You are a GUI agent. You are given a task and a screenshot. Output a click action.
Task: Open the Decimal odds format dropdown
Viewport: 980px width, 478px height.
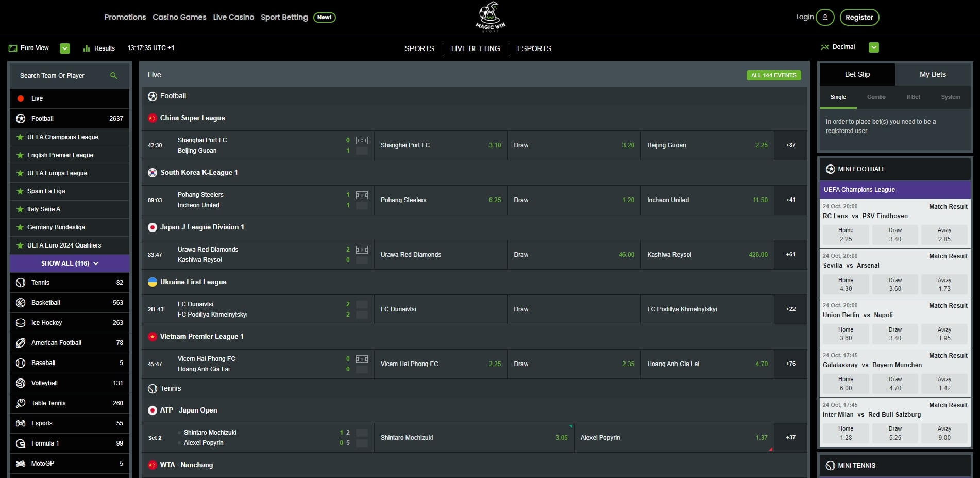[x=873, y=47]
